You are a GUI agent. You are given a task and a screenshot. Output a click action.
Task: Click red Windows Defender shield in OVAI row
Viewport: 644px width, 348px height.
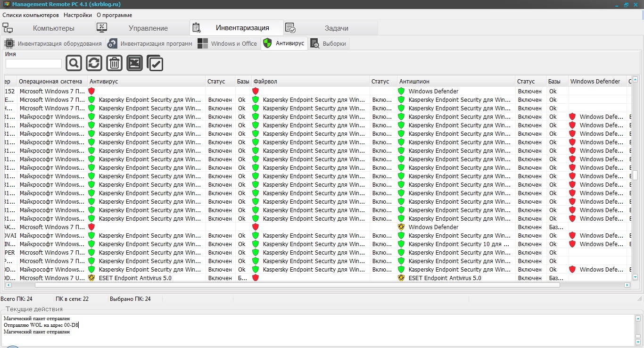click(572, 235)
